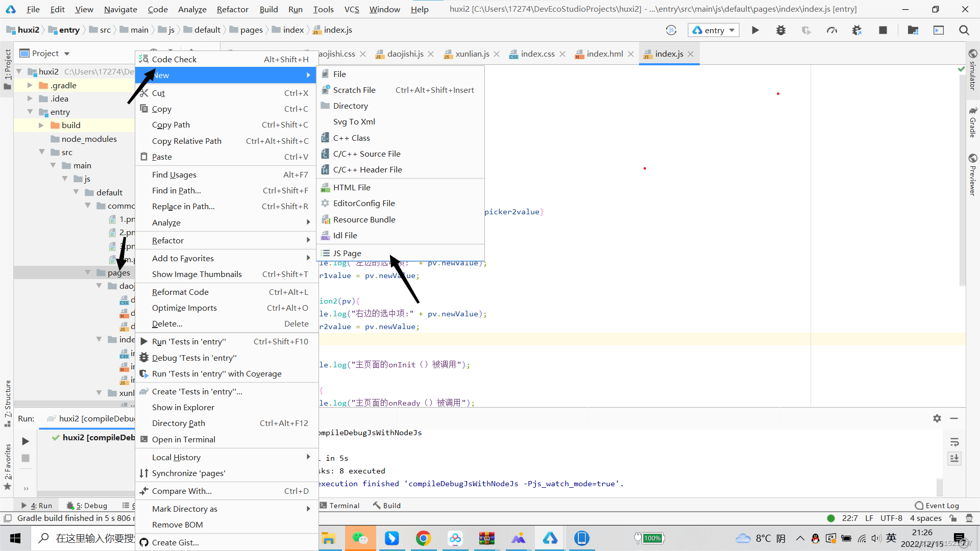The width and height of the screenshot is (980, 551).
Task: Open the Previewer side panel
Action: [x=972, y=174]
